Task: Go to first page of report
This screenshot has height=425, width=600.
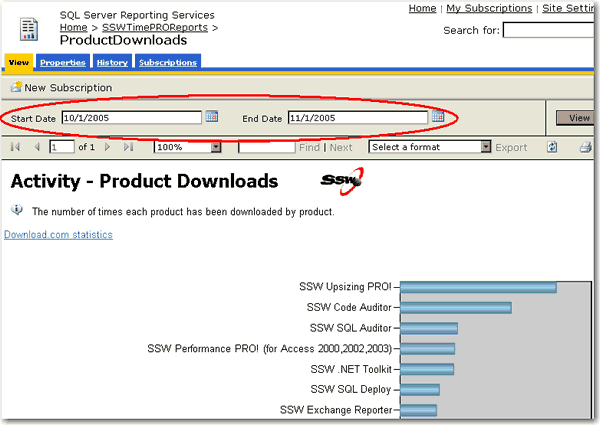Action: point(15,147)
